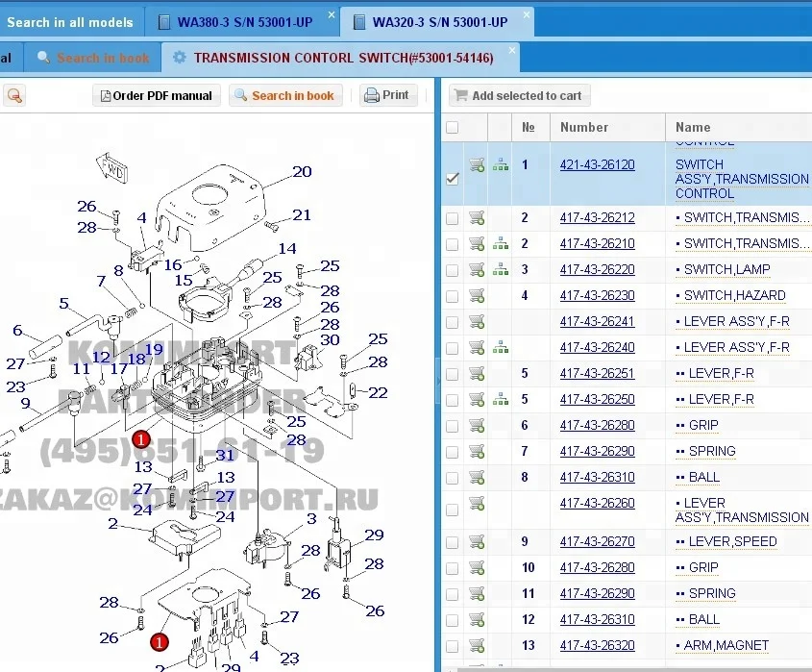This screenshot has height=672, width=812.
Task: Click cart icon beside part 417-43-26270
Action: [x=476, y=542]
